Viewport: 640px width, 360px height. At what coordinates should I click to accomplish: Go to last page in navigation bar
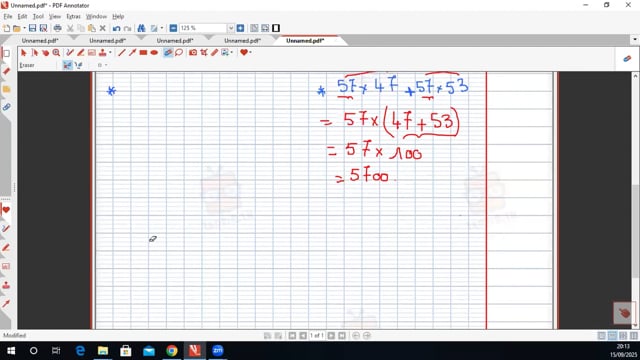[x=342, y=336]
